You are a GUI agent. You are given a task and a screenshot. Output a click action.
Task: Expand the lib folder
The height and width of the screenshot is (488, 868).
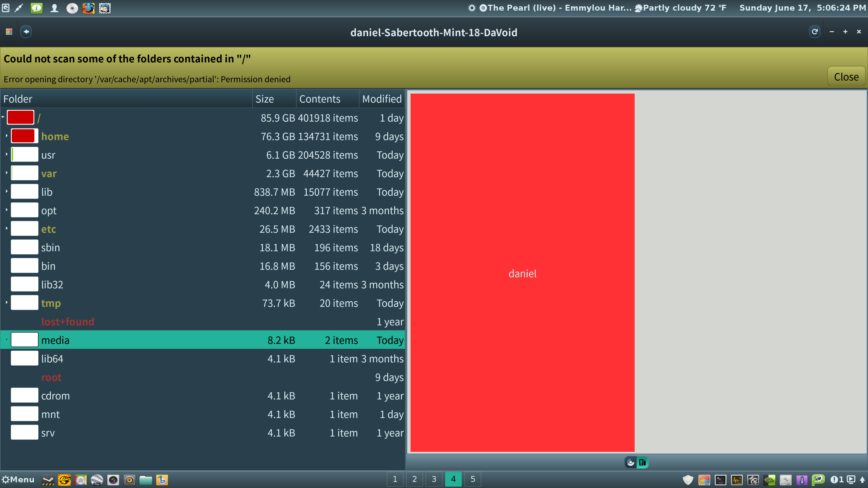[x=6, y=191]
